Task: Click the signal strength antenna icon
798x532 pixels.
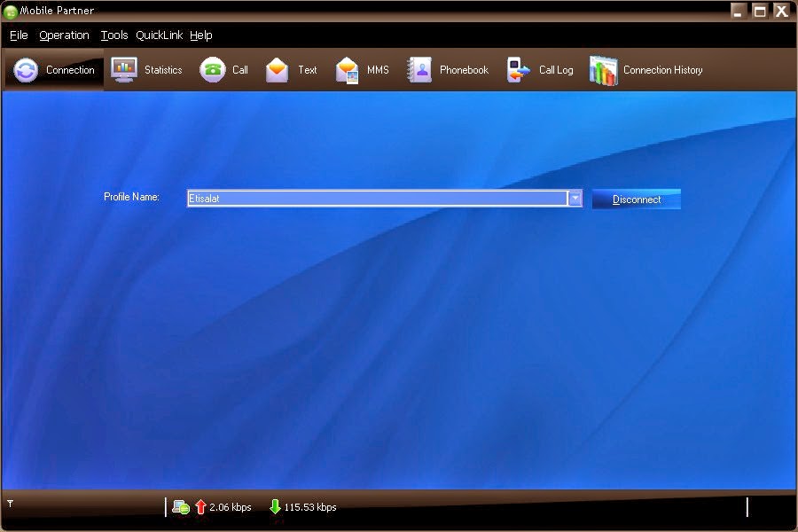Action: (10, 504)
